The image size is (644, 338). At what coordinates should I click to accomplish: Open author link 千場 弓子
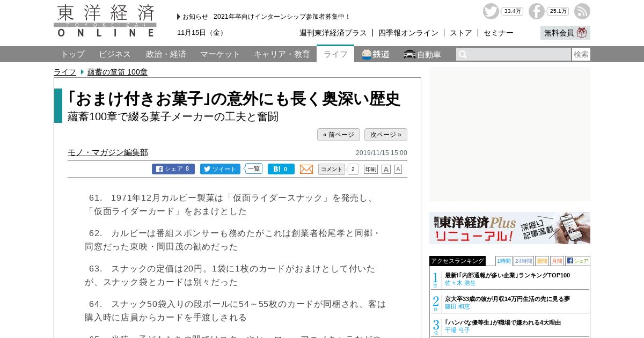click(x=457, y=330)
